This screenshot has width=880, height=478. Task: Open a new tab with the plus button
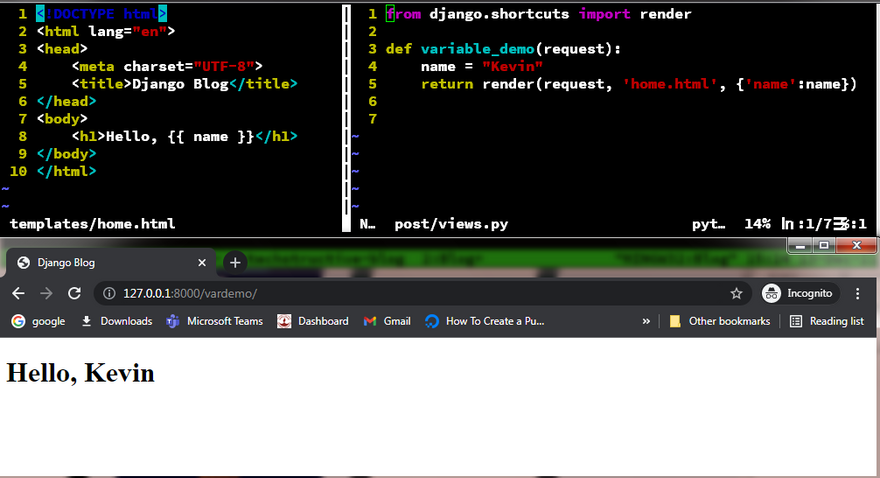[x=235, y=263]
